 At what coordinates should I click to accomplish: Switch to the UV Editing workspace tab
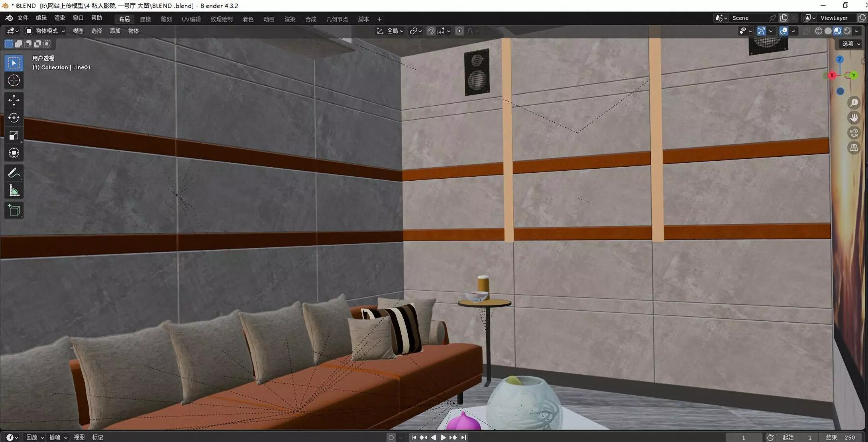click(x=191, y=19)
